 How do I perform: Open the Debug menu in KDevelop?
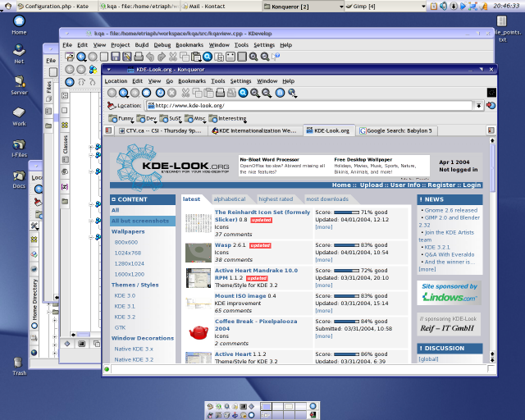[x=162, y=45]
